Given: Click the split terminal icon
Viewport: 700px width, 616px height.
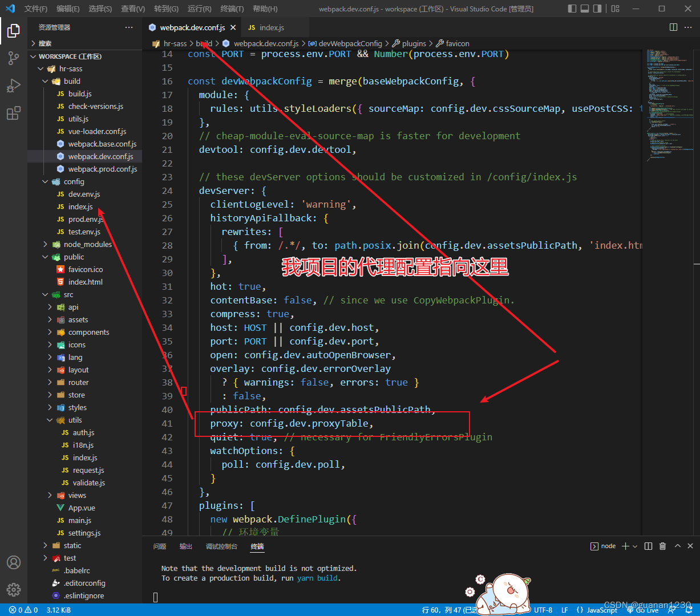Looking at the screenshot, I should pyautogui.click(x=648, y=546).
